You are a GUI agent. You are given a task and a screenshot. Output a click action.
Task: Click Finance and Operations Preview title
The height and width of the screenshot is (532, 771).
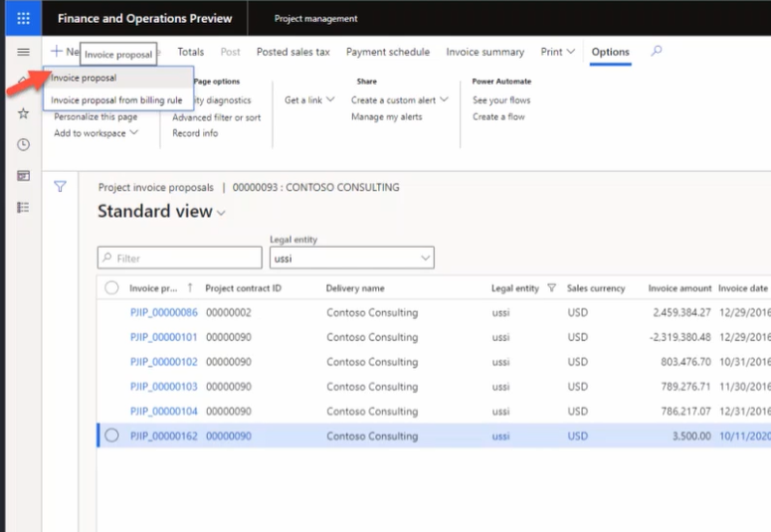click(144, 18)
